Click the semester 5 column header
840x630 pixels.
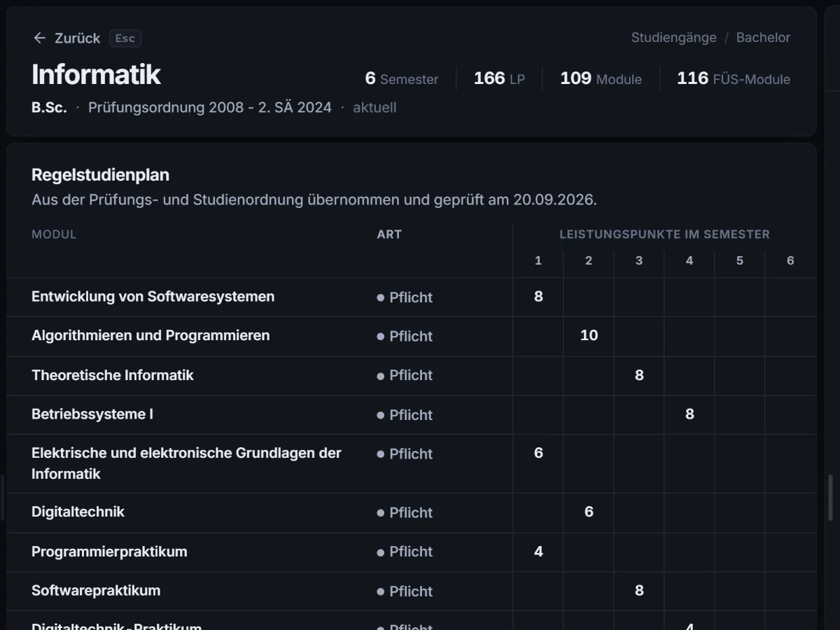(x=740, y=260)
